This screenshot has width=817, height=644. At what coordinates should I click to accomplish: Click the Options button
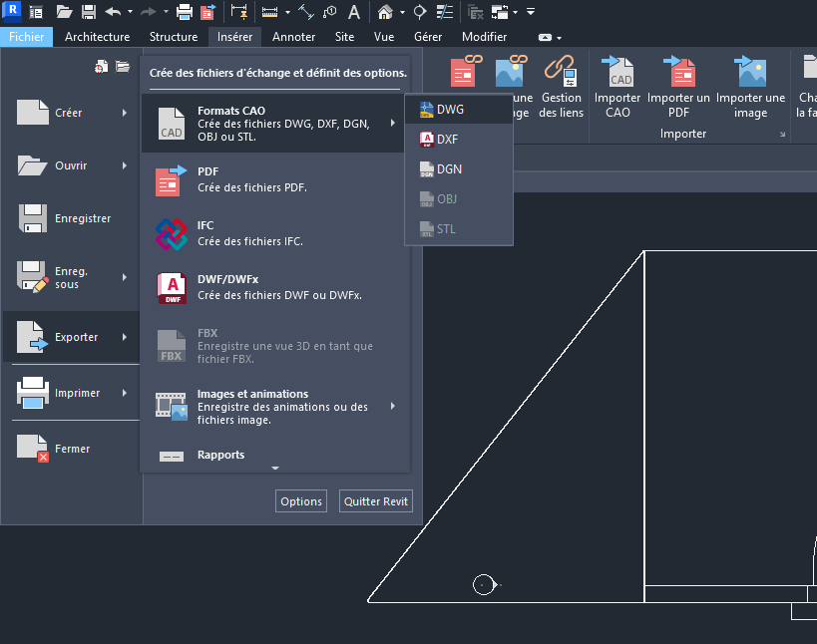pos(301,501)
